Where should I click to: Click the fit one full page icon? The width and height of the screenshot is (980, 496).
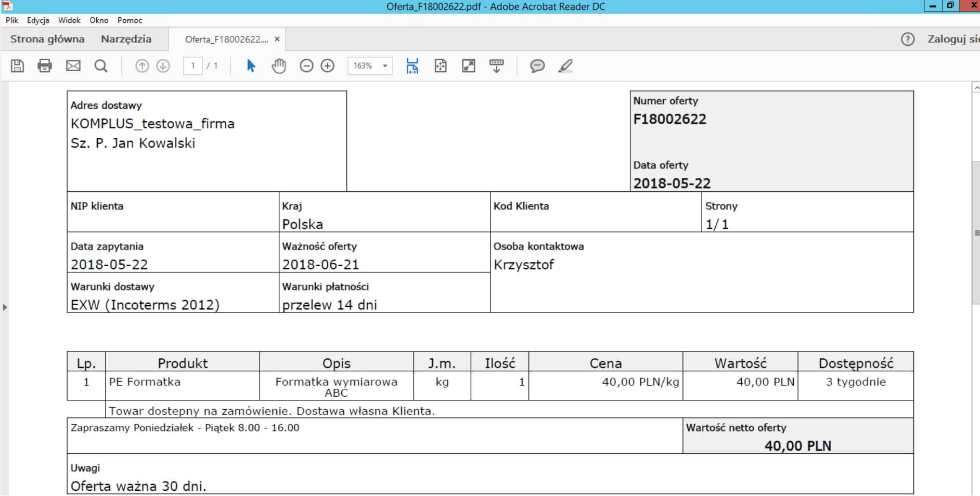click(441, 66)
